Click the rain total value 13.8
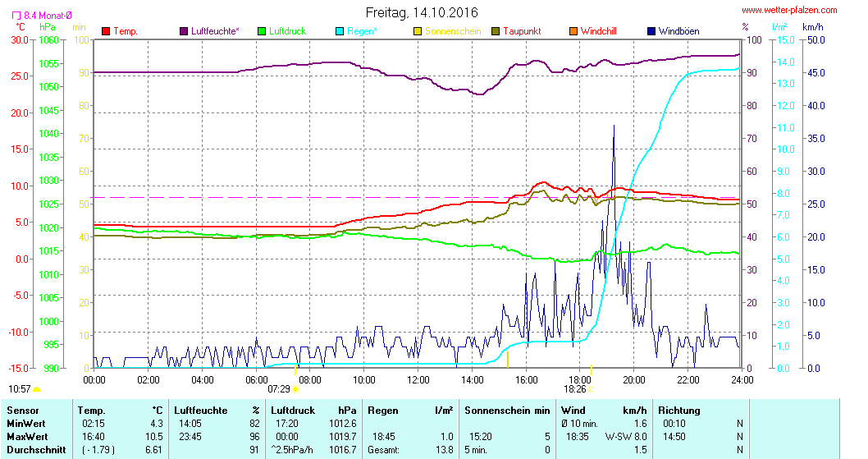 click(445, 450)
